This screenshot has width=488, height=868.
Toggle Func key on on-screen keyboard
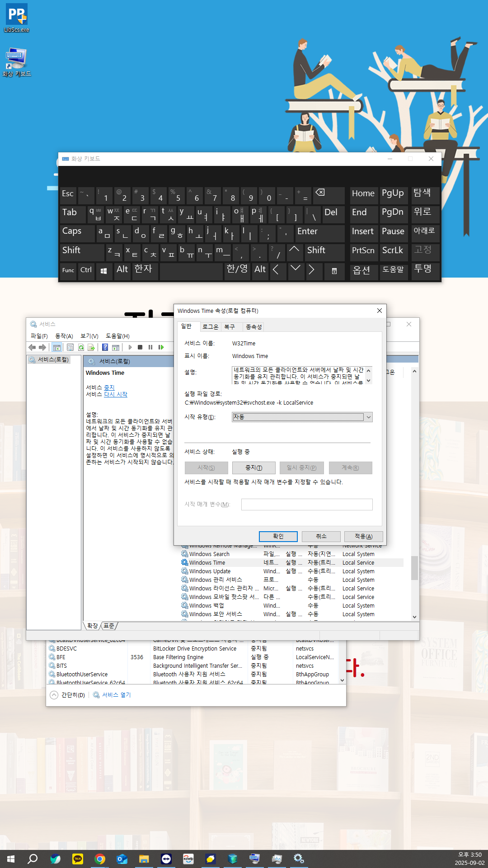[68, 271]
